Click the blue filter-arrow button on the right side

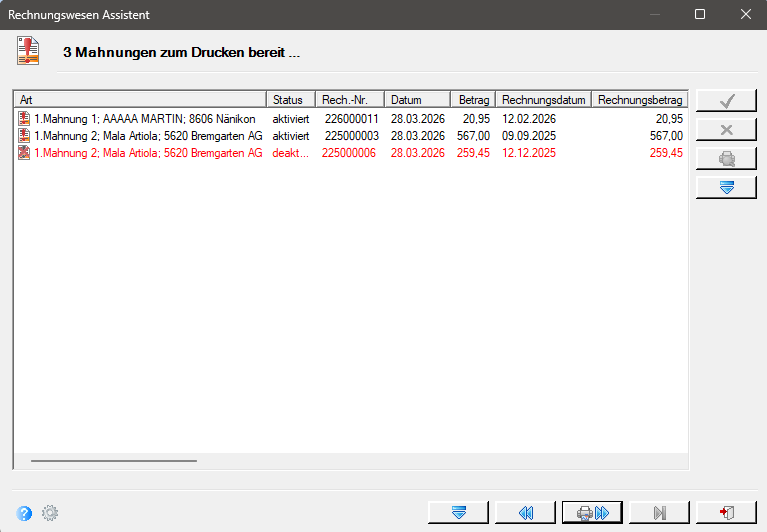(x=726, y=187)
